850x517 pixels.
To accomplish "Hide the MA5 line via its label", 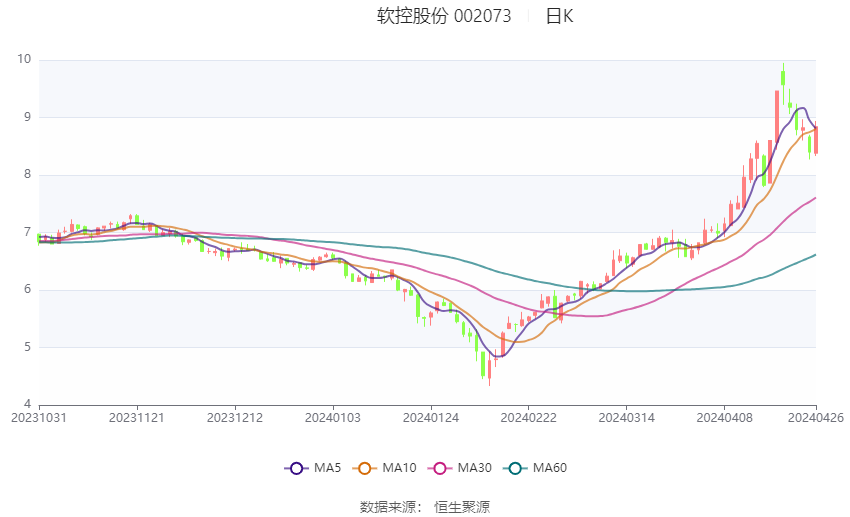I will [327, 468].
